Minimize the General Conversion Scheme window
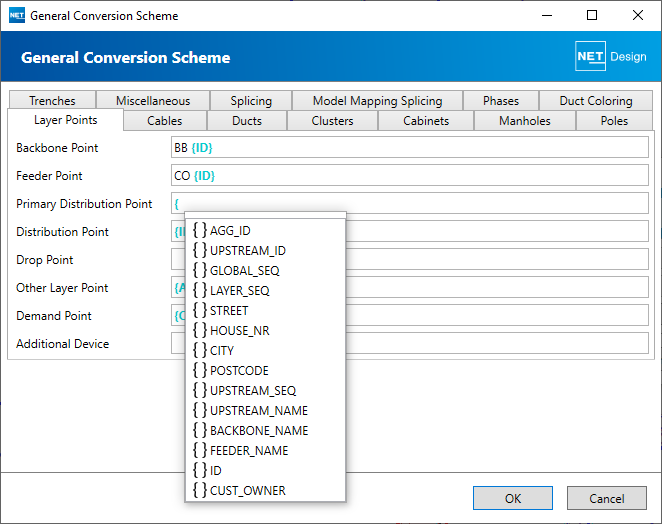This screenshot has height=524, width=662. pos(547,15)
